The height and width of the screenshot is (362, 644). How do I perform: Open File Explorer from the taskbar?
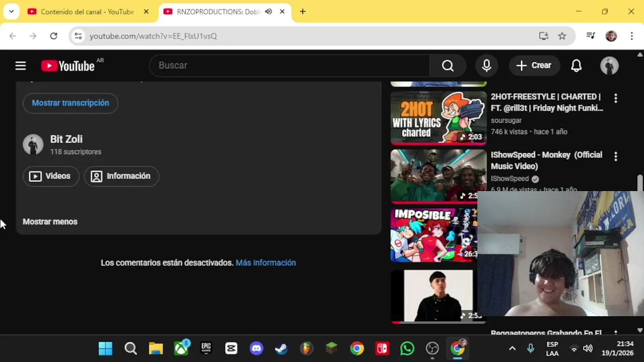click(x=155, y=348)
